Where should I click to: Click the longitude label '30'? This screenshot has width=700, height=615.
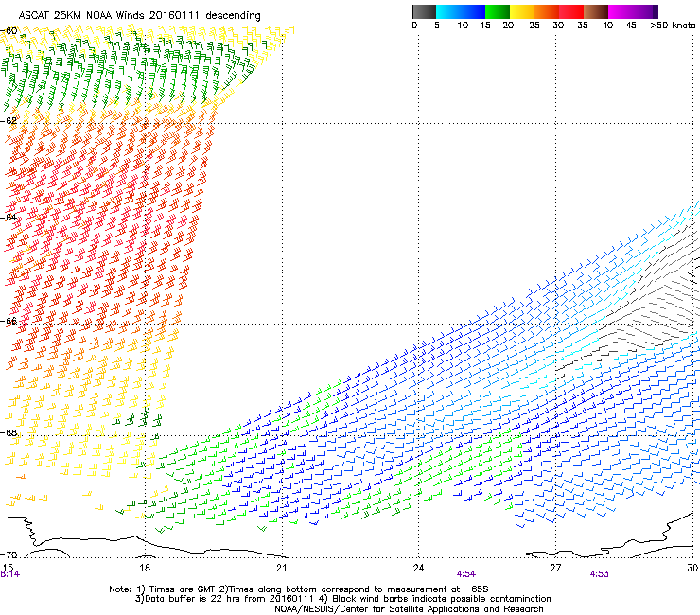692,568
